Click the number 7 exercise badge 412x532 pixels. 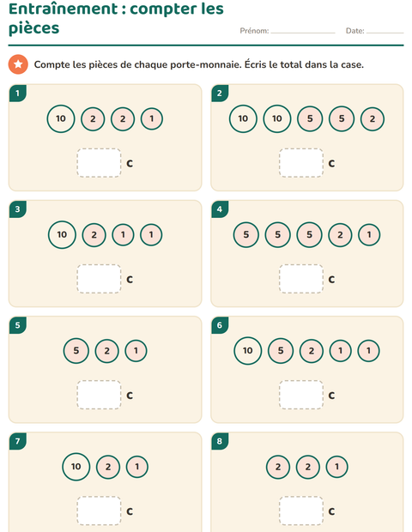(x=18, y=441)
